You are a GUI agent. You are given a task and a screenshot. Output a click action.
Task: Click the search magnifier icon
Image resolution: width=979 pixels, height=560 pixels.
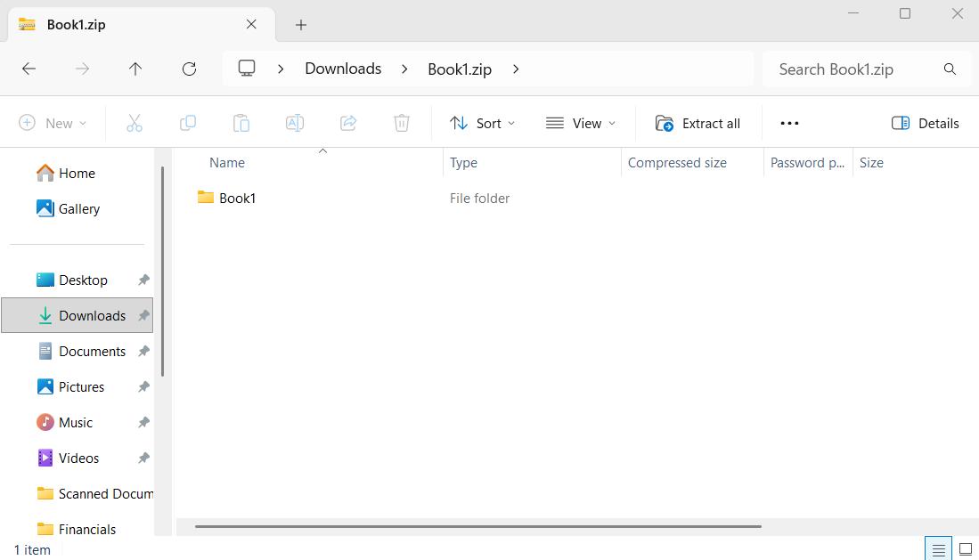click(x=950, y=69)
